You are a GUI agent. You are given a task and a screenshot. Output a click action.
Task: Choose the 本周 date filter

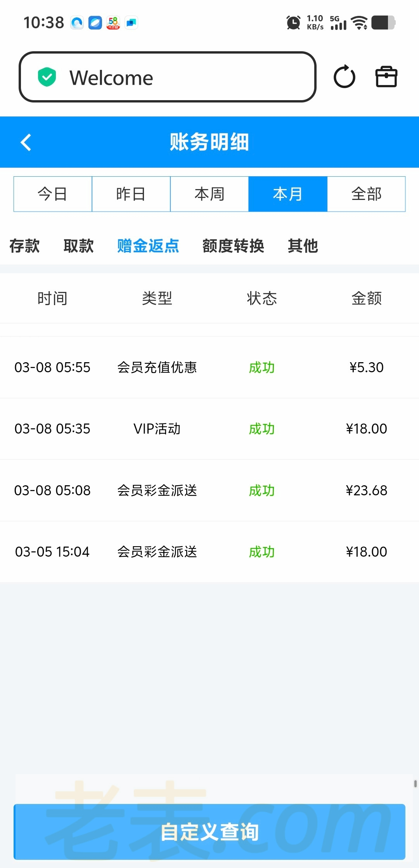209,194
